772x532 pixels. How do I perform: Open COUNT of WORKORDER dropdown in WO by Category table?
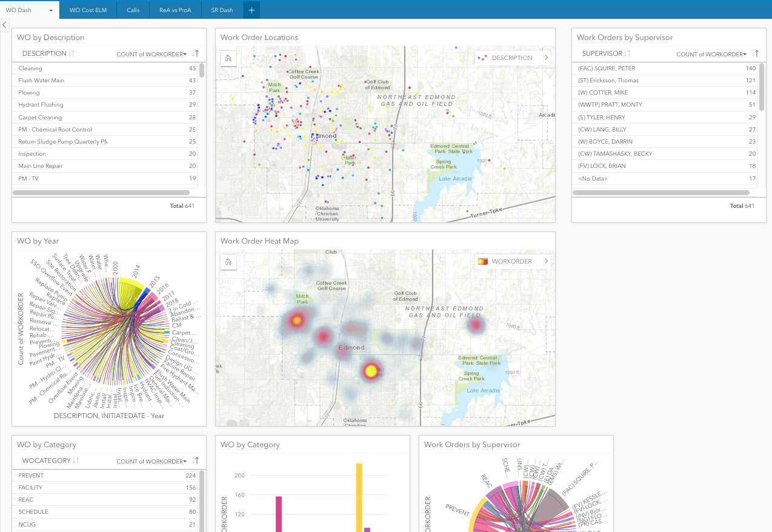pos(151,462)
